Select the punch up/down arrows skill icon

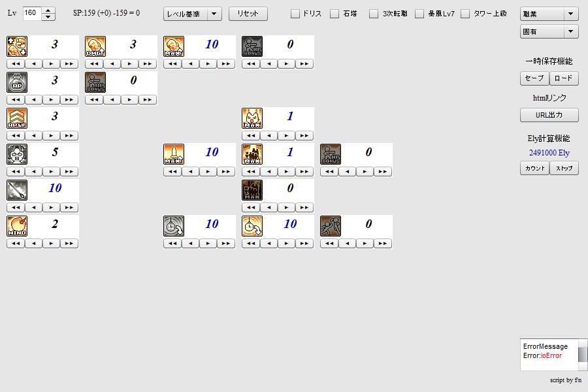17,46
